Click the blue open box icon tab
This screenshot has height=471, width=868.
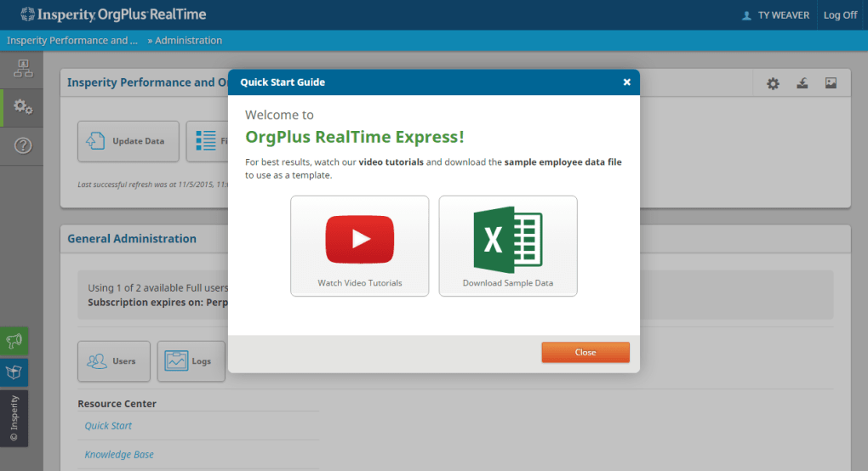[14, 372]
